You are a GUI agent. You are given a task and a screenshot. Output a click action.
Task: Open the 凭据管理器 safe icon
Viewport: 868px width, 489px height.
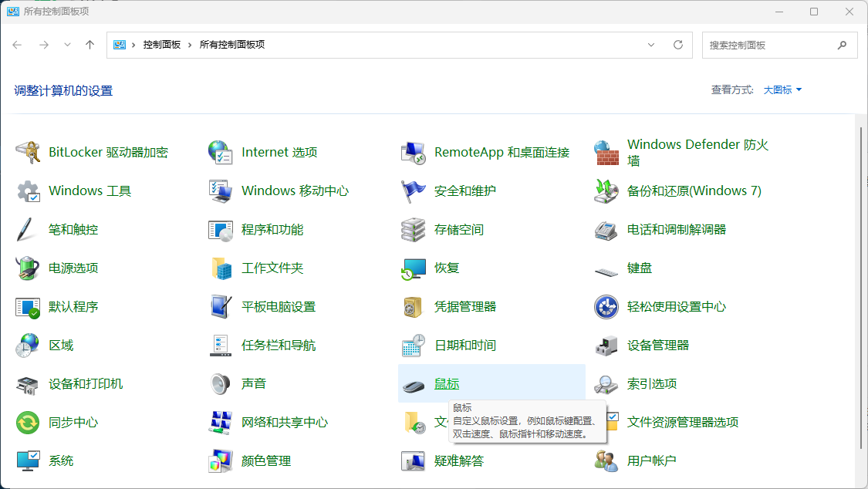[414, 307]
